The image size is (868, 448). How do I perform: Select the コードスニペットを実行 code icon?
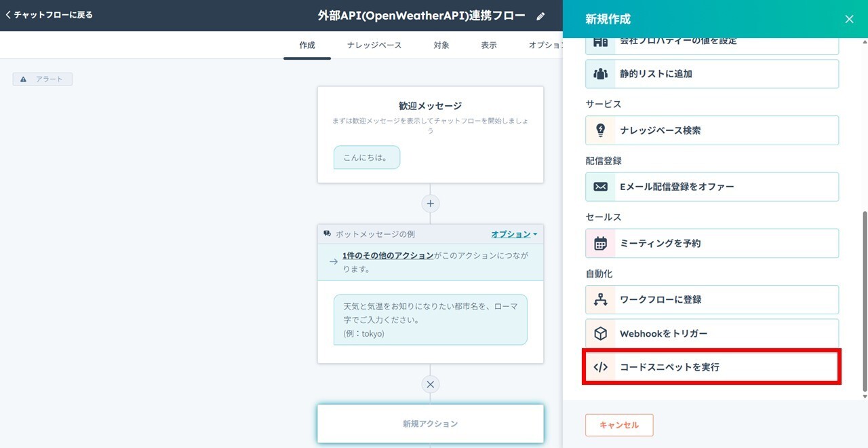pyautogui.click(x=601, y=367)
